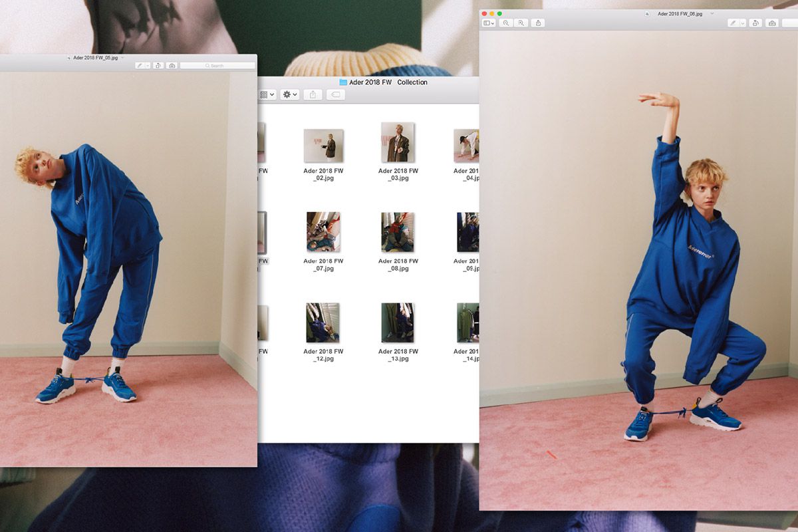This screenshot has width=798, height=532.
Task: Zoom in on the FW_06 image
Action: point(521,23)
